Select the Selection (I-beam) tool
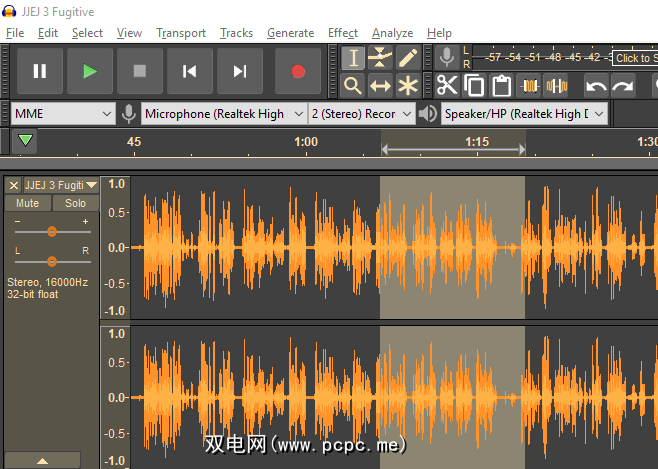Screen dimensions: 658x469 coord(353,57)
